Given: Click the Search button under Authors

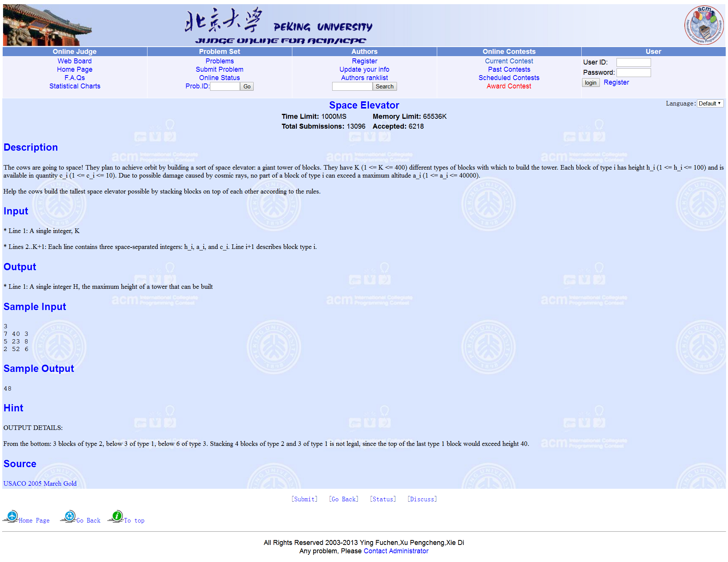Looking at the screenshot, I should click(x=384, y=87).
